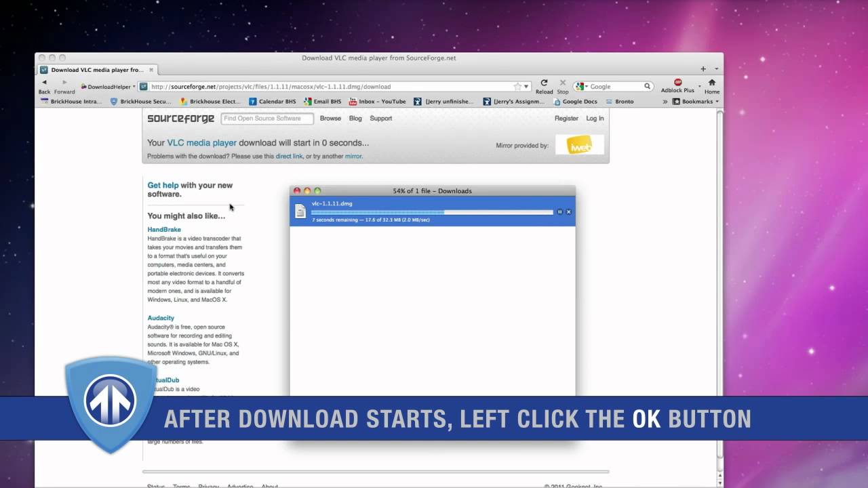This screenshot has height=488, width=868.
Task: Open a new tab with plus button
Action: (x=703, y=69)
